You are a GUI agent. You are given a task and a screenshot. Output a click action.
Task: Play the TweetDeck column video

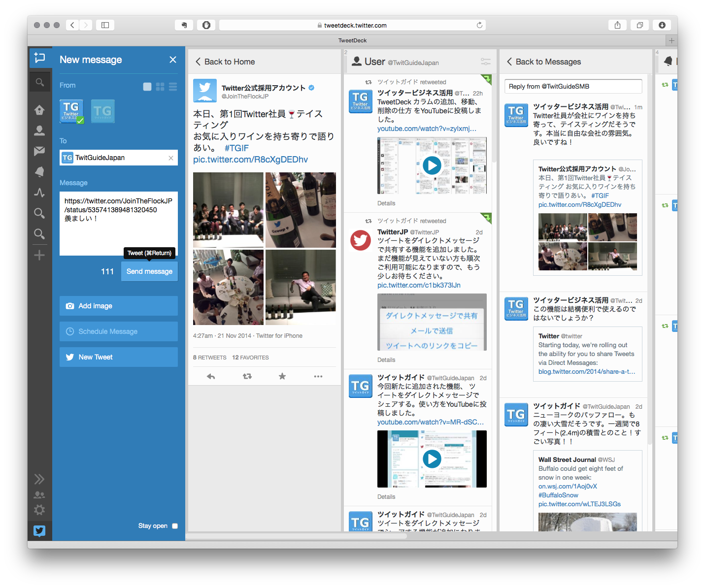coord(432,165)
